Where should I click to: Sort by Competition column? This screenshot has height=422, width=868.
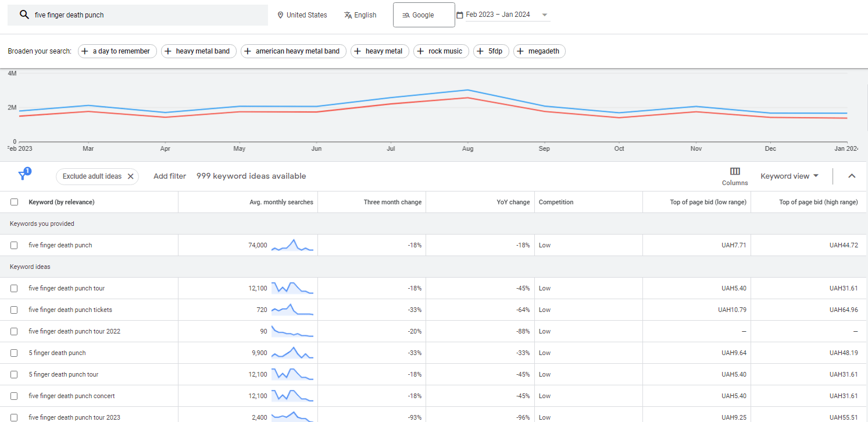click(556, 202)
